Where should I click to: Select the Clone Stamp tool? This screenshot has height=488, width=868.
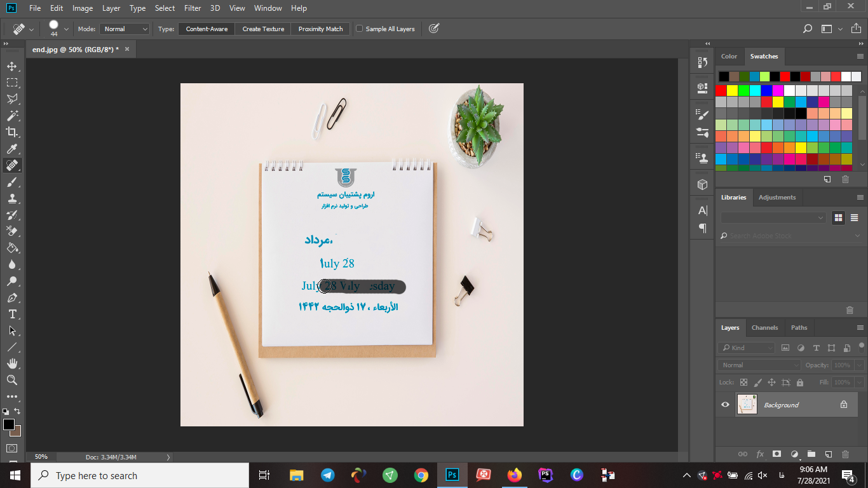[11, 198]
